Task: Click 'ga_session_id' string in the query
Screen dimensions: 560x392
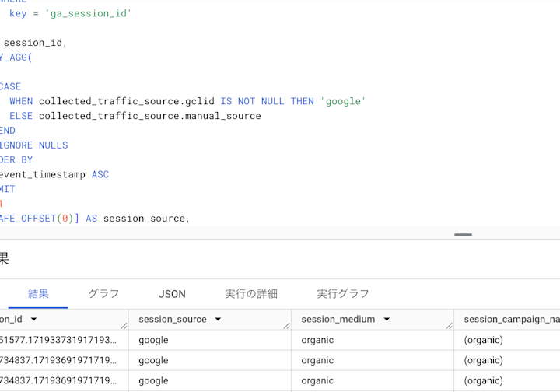Action: 88,13
